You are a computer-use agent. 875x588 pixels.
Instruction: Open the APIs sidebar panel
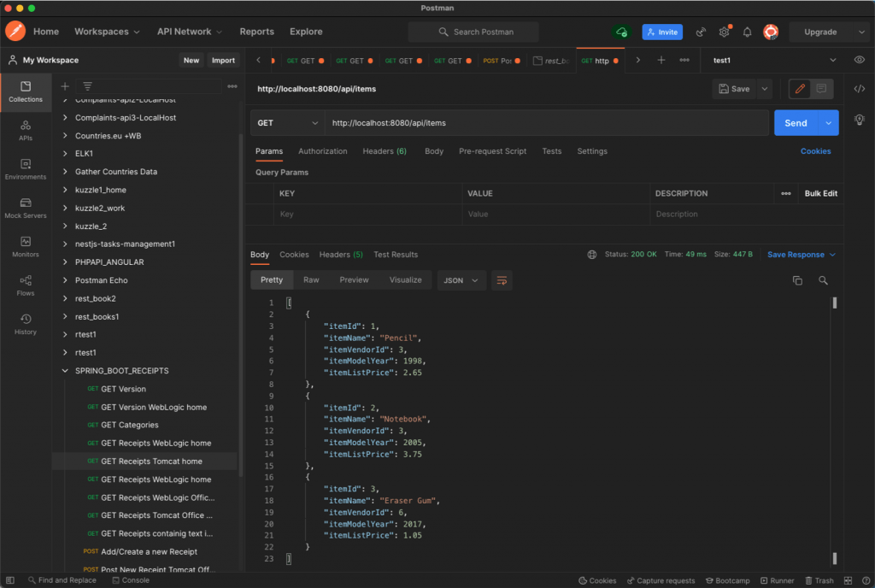click(x=26, y=131)
